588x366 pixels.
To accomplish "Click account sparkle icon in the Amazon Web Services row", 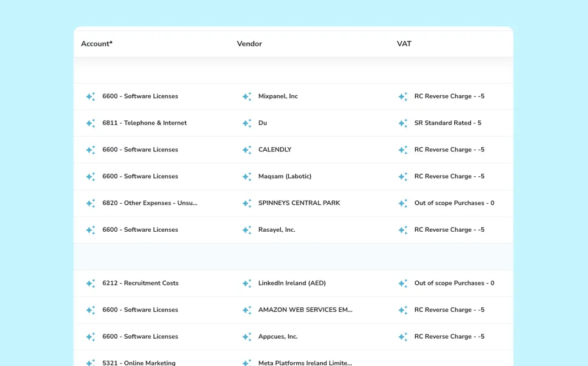I will pos(91,310).
